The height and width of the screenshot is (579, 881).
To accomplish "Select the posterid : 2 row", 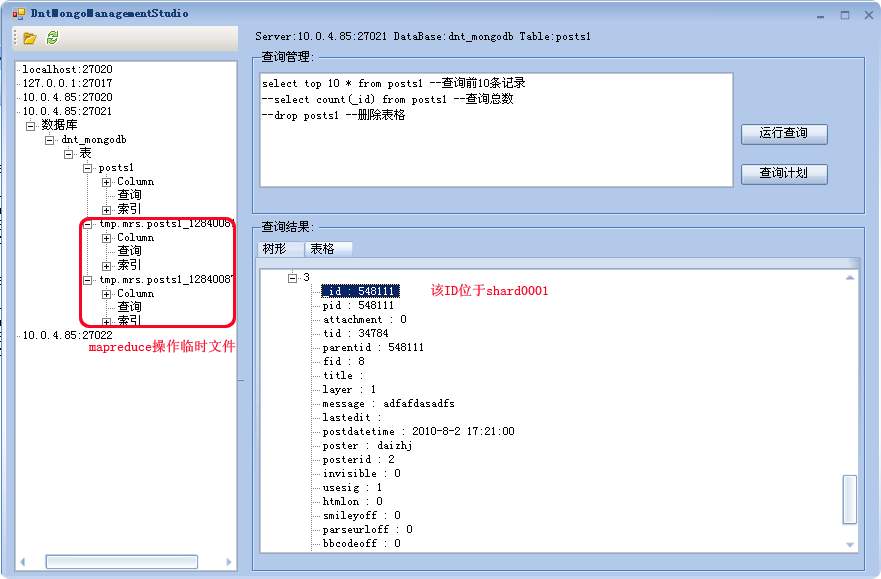I will 358,459.
